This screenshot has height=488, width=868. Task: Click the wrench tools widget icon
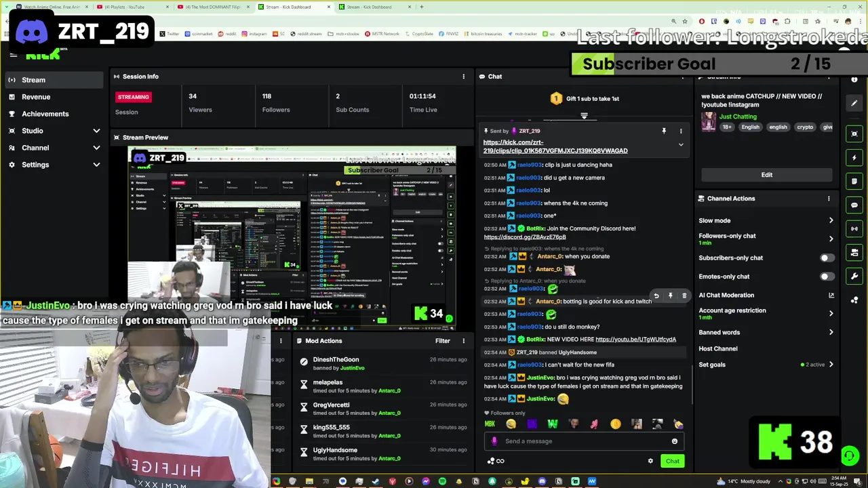[854, 276]
